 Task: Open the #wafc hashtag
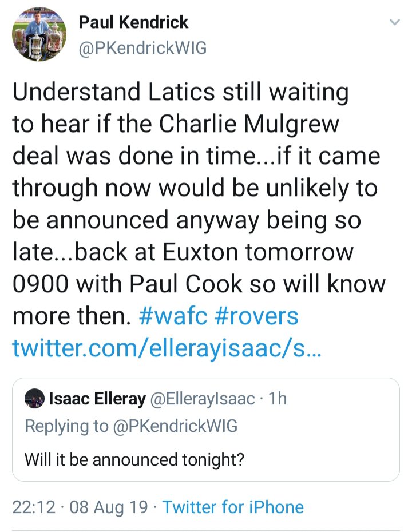(173, 315)
